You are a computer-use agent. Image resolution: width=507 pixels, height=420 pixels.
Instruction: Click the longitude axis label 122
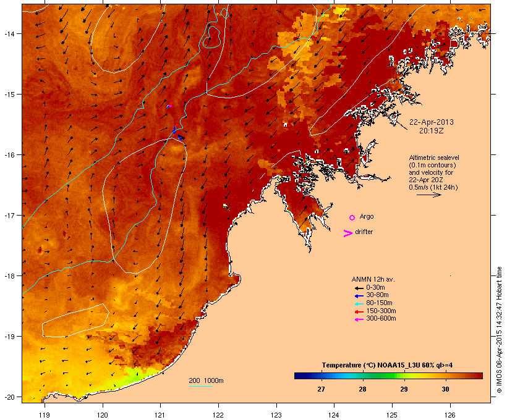click(x=218, y=415)
